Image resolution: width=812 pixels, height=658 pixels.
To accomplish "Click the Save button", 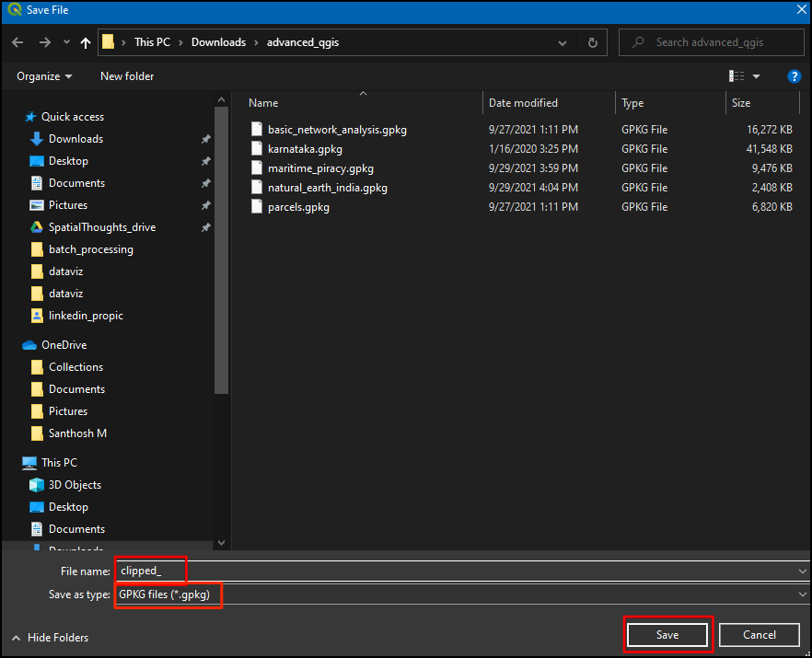I will tap(667, 635).
